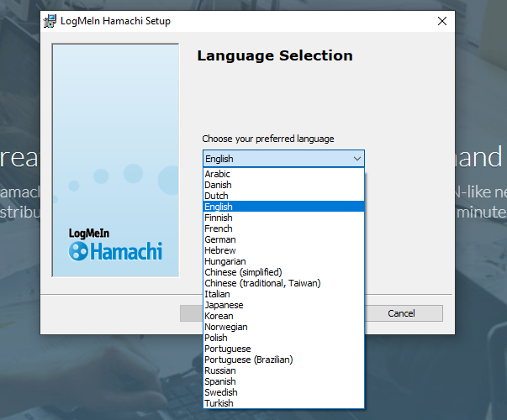Pick Portuguese (not Brazilian) option

(x=283, y=349)
